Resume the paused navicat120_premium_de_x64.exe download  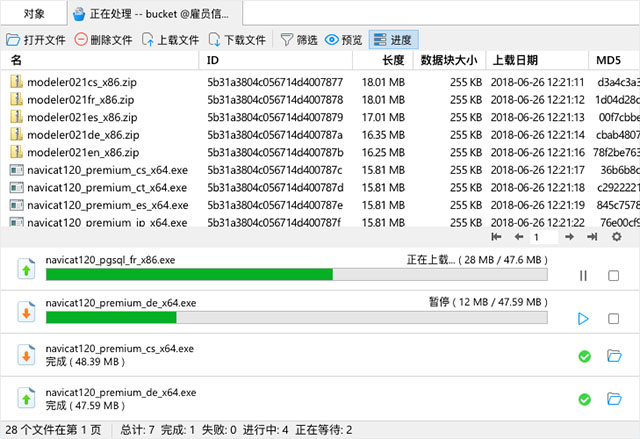(583, 319)
